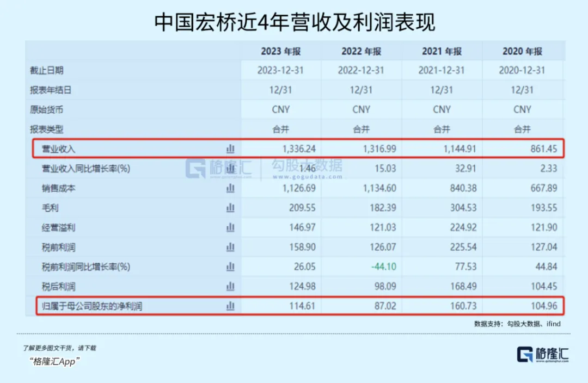Select the 2021 年报 column header

pyautogui.click(x=442, y=51)
